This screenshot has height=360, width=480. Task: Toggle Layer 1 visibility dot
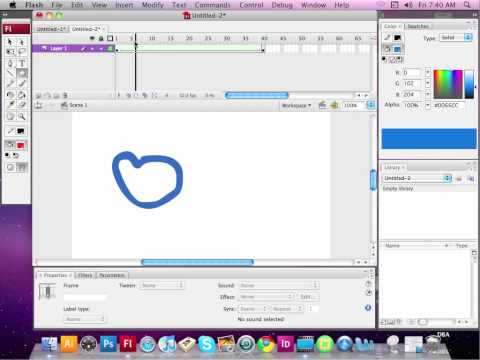pyautogui.click(x=92, y=49)
